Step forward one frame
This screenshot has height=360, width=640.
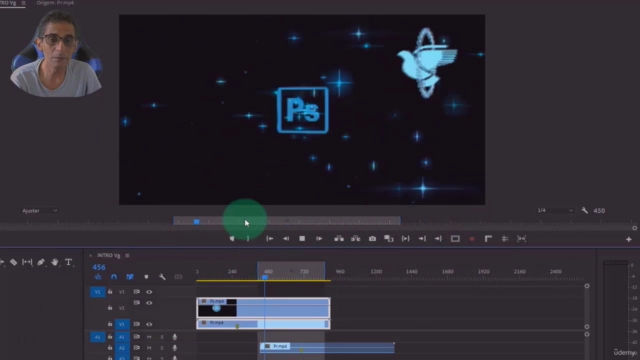click(x=319, y=239)
